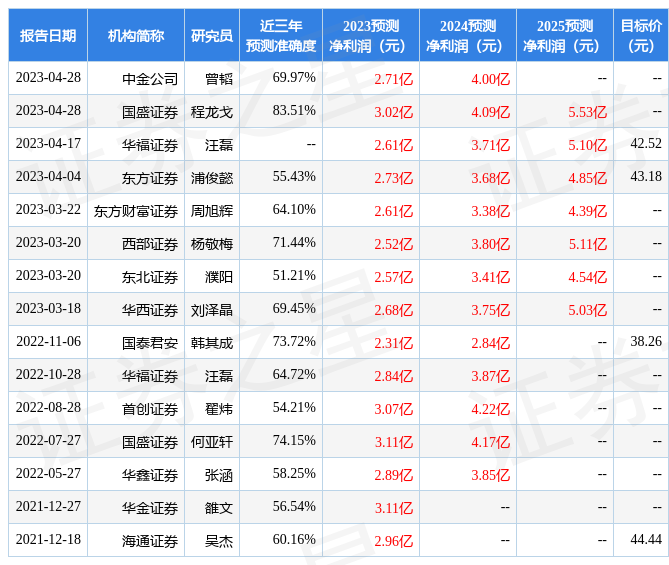Click the 5.53亿 forecast value
Screen dimensions: 669x565
(588, 112)
